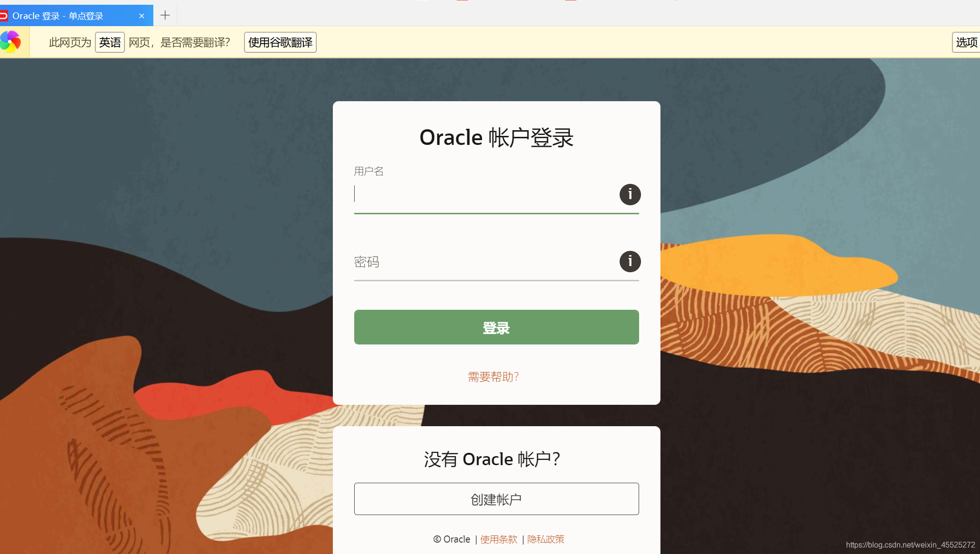Click the Oracle 帐户登录 heading
This screenshot has height=554, width=980.
point(496,138)
